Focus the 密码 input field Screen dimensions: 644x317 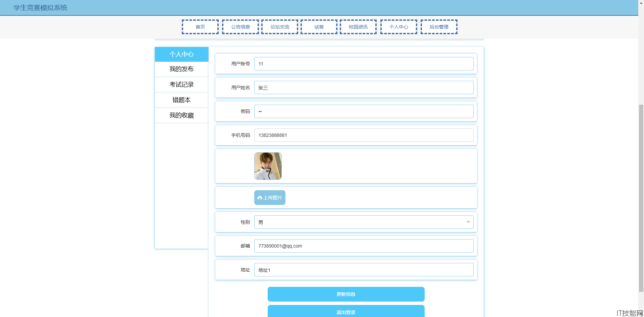coord(364,111)
